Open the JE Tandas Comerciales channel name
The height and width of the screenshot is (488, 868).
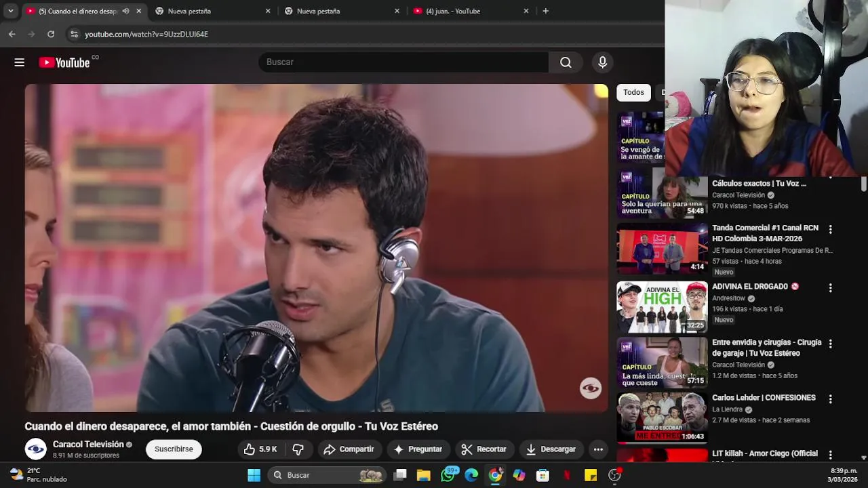pyautogui.click(x=772, y=251)
